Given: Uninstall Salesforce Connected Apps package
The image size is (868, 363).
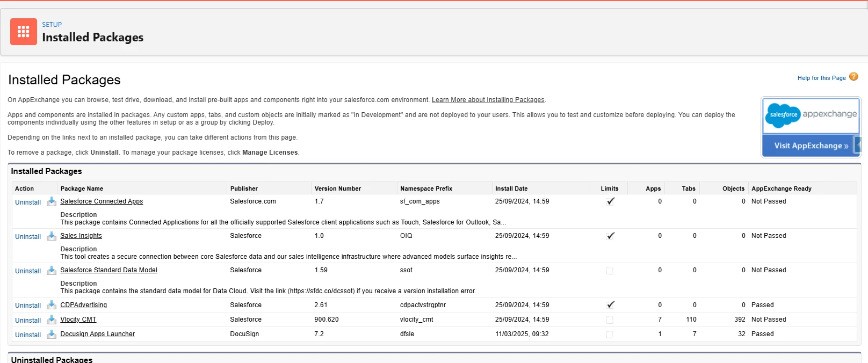Looking at the screenshot, I should [28, 202].
